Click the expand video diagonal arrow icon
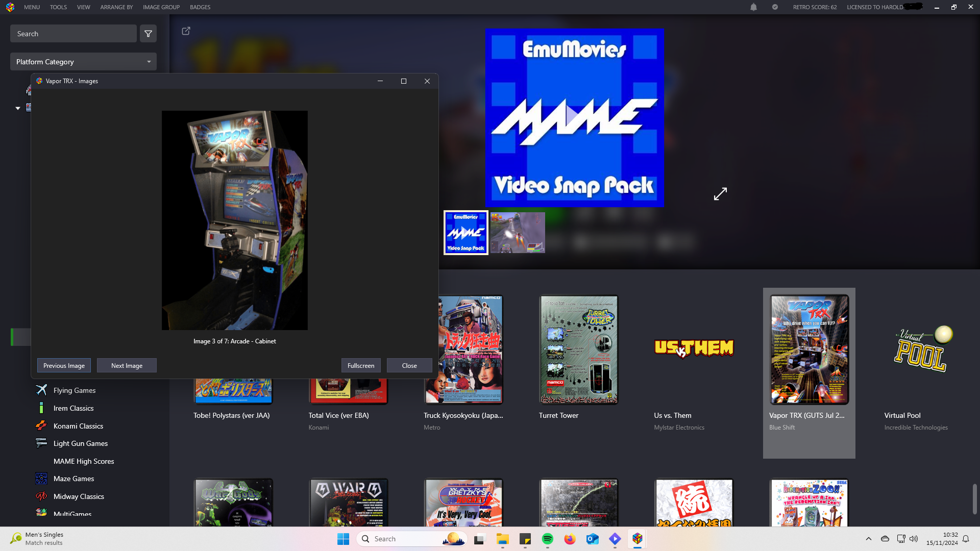The image size is (980, 551). 720,194
